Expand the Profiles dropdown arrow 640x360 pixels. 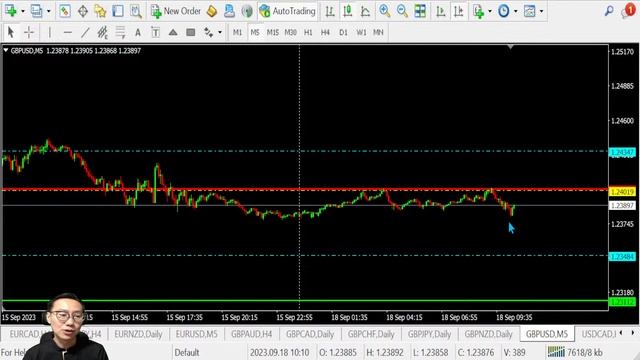pyautogui.click(x=49, y=11)
